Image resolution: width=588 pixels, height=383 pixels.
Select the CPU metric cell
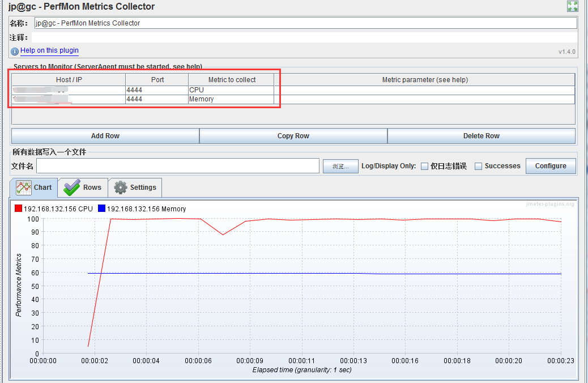pyautogui.click(x=231, y=90)
